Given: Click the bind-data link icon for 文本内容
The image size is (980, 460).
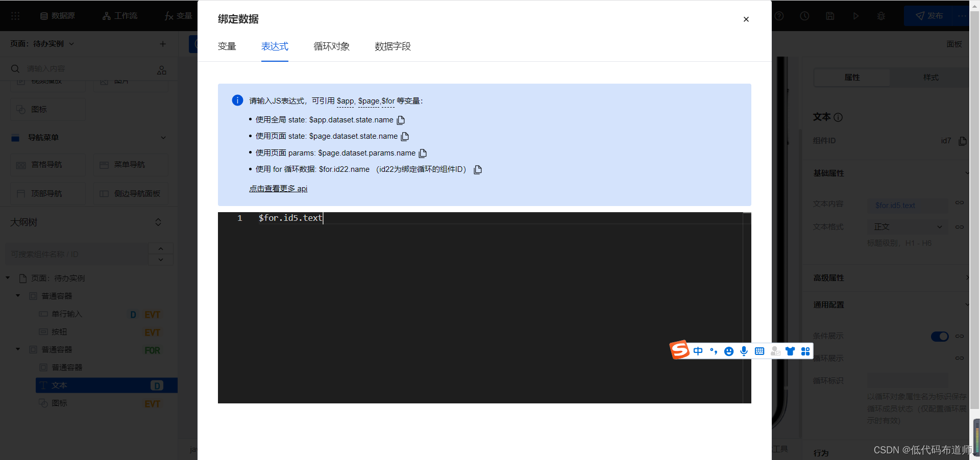Looking at the screenshot, I should point(960,203).
